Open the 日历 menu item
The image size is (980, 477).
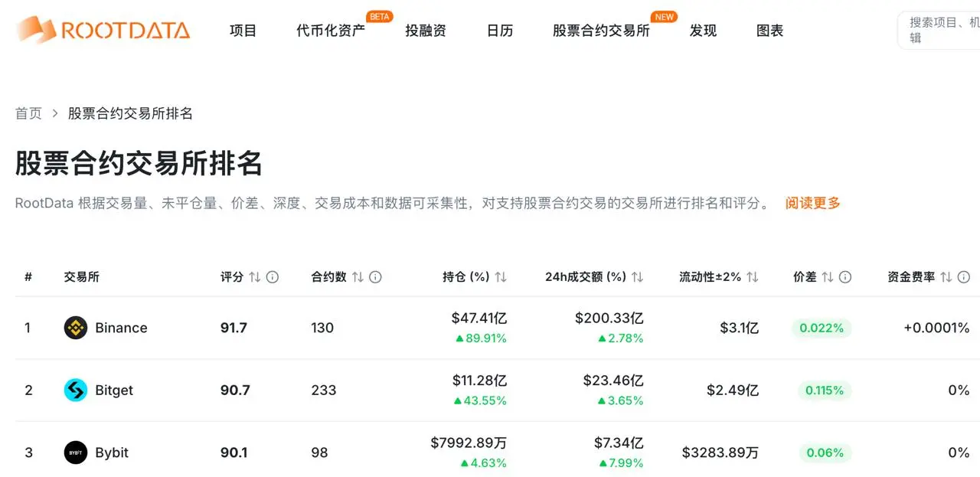500,31
